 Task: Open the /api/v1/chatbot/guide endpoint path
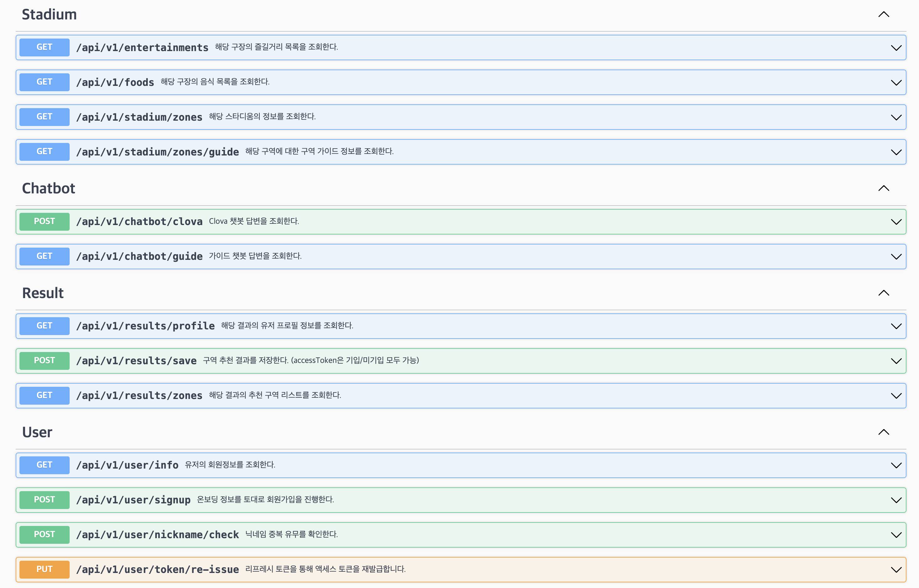(x=139, y=256)
